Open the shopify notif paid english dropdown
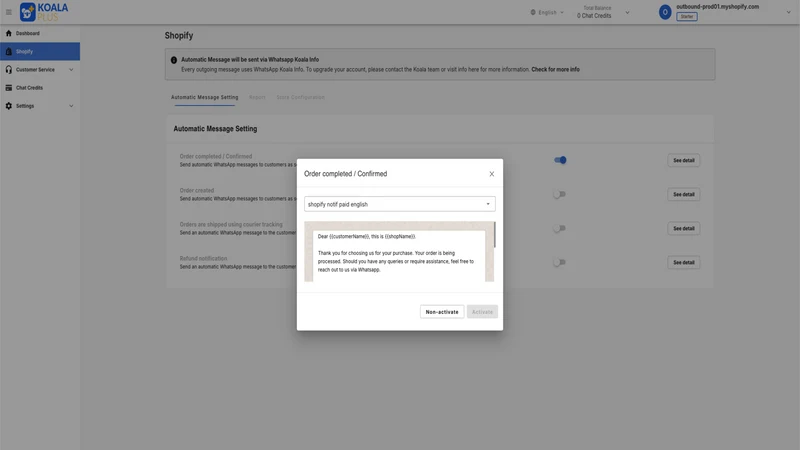The height and width of the screenshot is (450, 800). coord(399,204)
